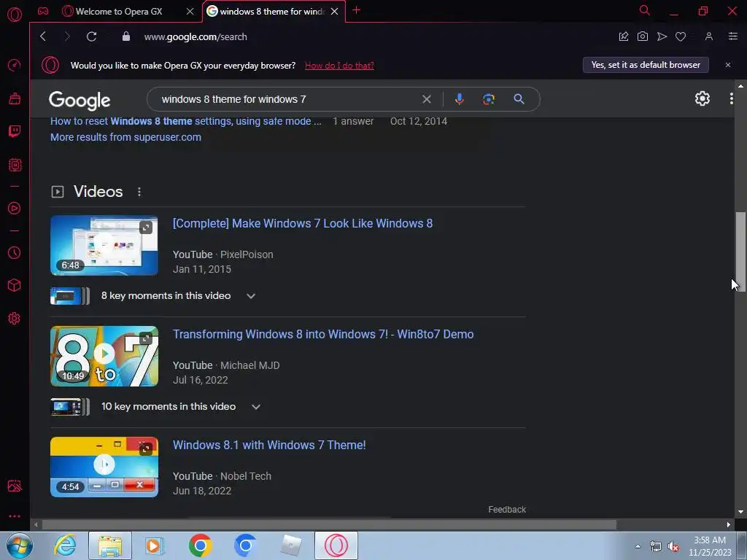
Task: Open the Videos section three-dots options
Action: coord(139,192)
